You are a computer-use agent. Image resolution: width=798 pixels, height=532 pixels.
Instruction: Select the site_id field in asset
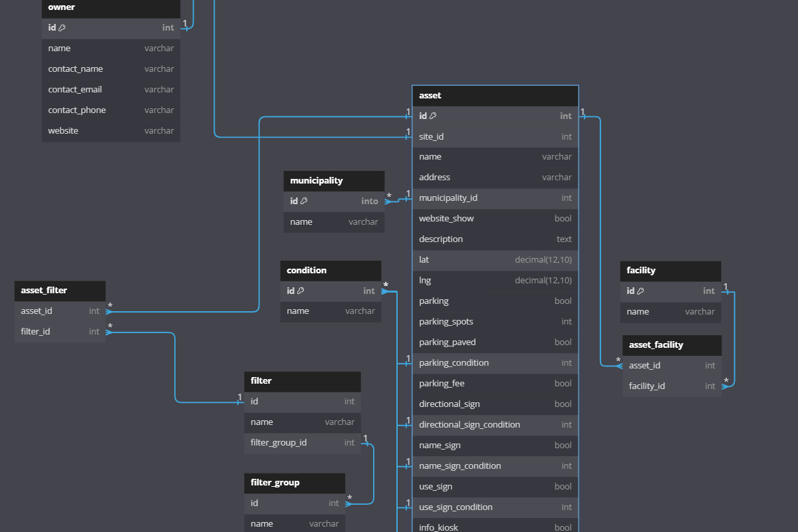tap(495, 137)
